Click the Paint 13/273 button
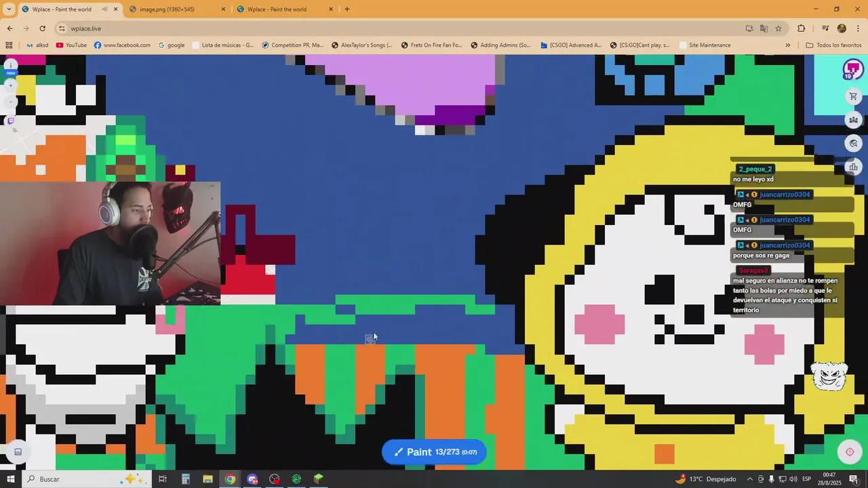Viewport: 868px width, 488px height. (434, 452)
